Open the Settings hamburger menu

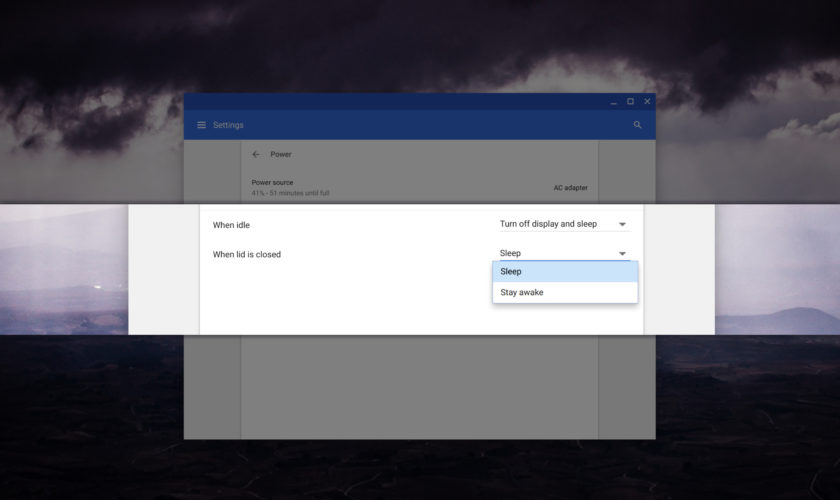201,125
